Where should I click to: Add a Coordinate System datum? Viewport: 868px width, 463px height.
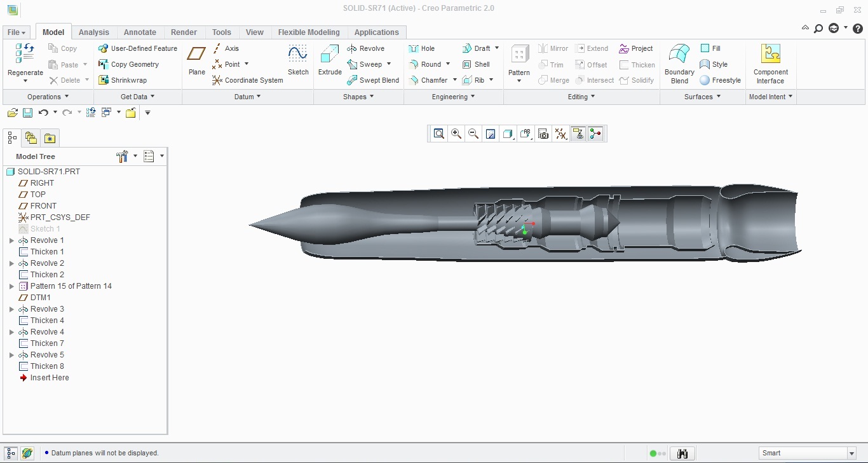247,80
